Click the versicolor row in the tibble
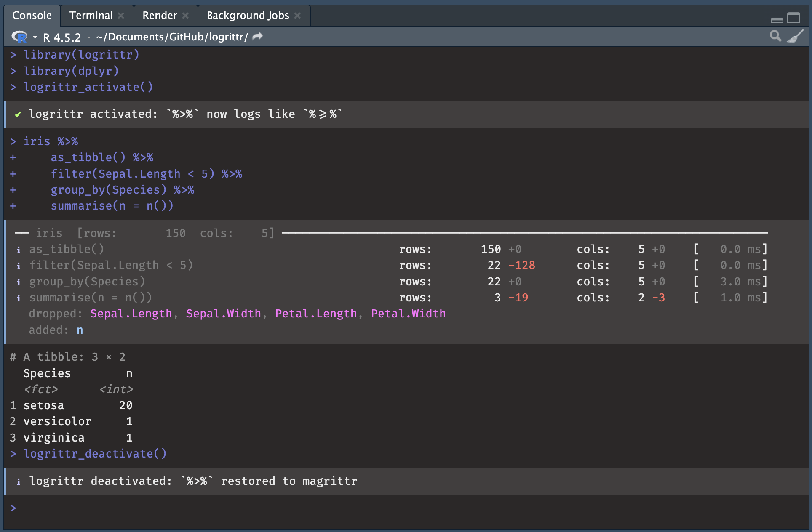812x532 pixels. pyautogui.click(x=71, y=421)
